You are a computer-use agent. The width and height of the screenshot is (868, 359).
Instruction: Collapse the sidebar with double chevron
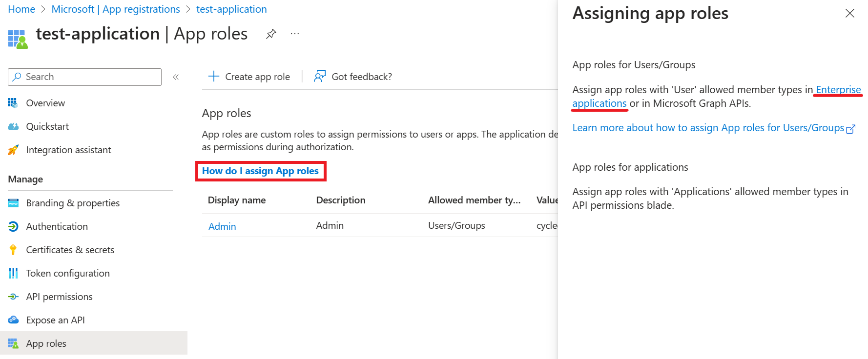176,77
